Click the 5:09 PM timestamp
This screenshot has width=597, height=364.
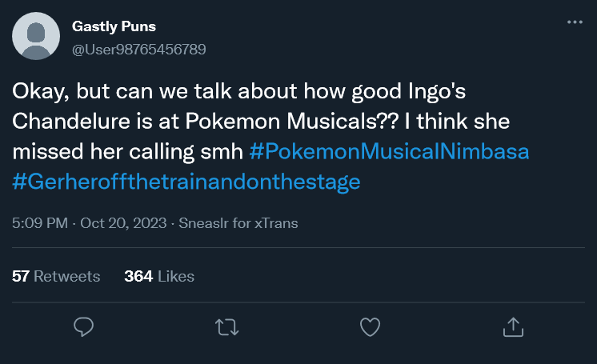40,223
